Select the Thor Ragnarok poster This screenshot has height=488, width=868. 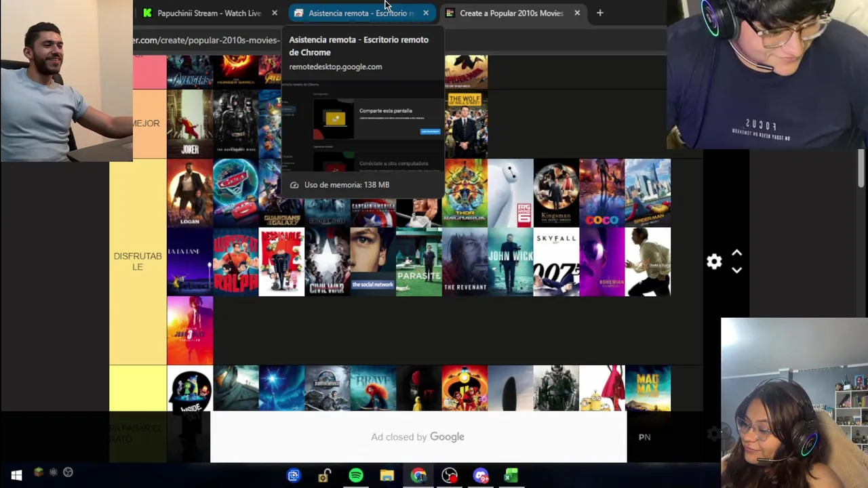click(x=465, y=192)
